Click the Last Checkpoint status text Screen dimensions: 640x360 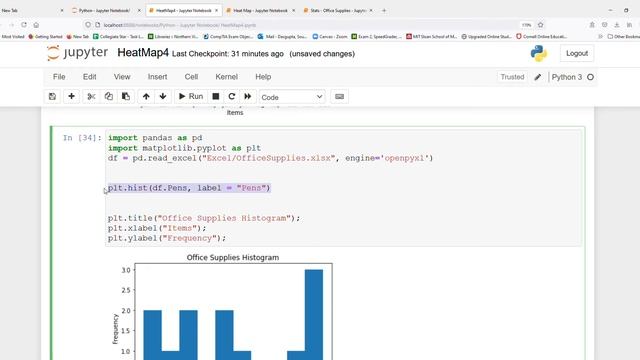coord(228,54)
